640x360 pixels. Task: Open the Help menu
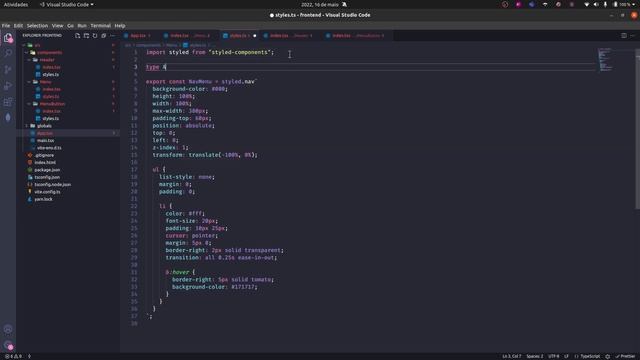point(120,25)
